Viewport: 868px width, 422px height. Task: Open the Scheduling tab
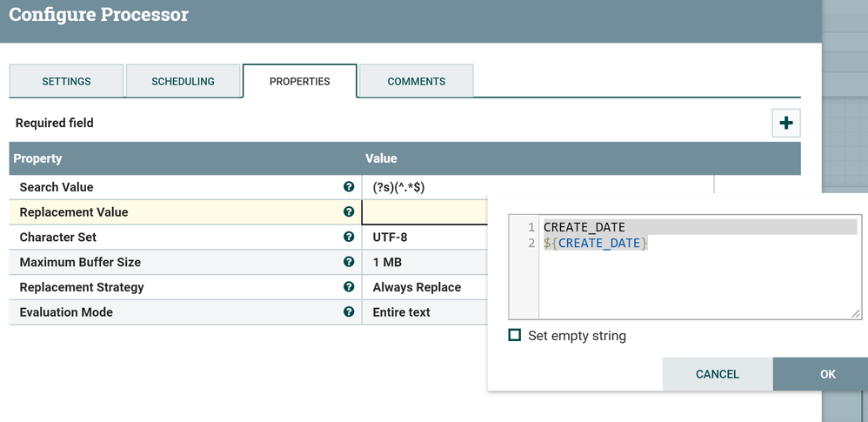coord(183,82)
